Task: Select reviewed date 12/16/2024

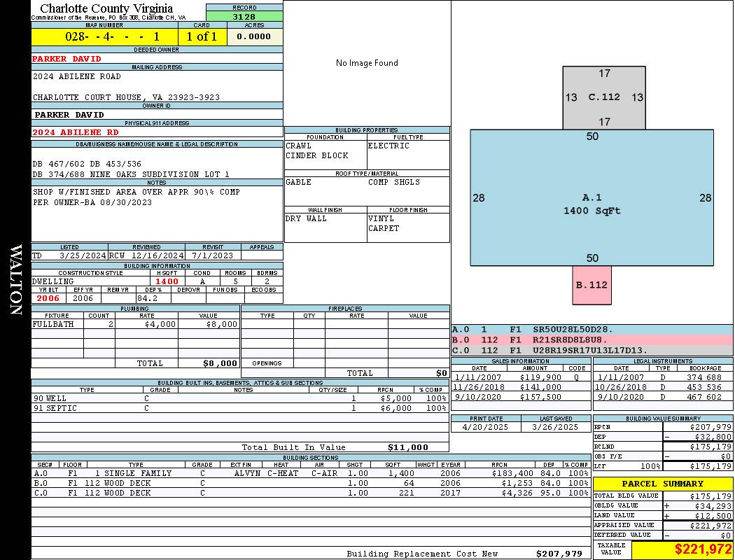Action: 157,256
